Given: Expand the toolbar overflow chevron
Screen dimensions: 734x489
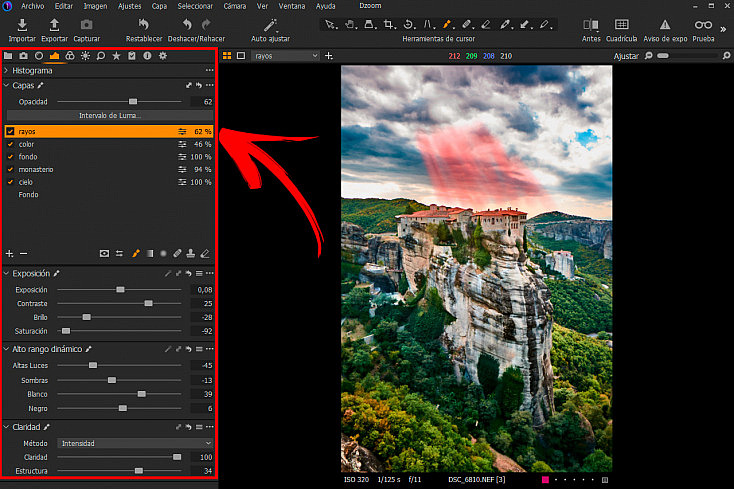Looking at the screenshot, I should [x=724, y=29].
